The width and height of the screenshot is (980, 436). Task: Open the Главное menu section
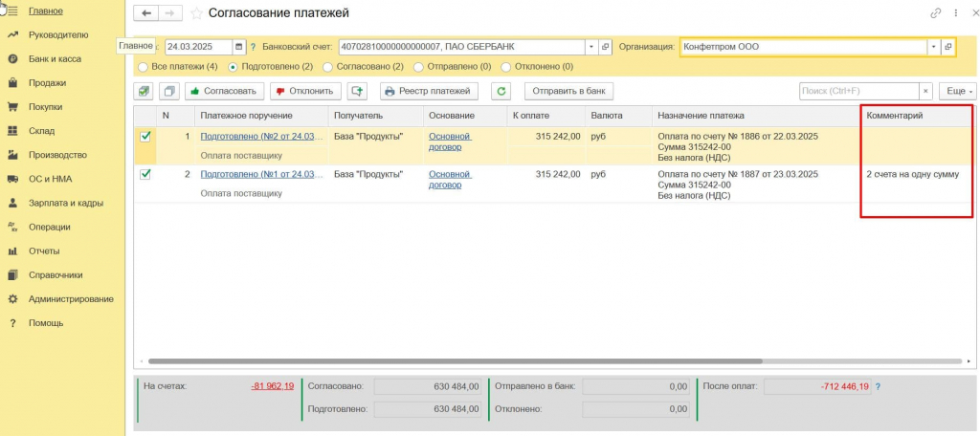coord(46,11)
